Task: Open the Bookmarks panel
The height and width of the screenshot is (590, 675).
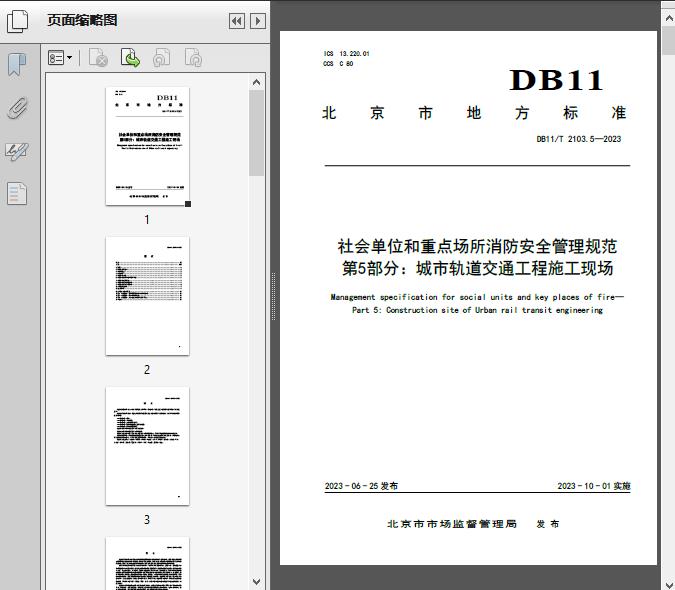Action: pos(17,65)
